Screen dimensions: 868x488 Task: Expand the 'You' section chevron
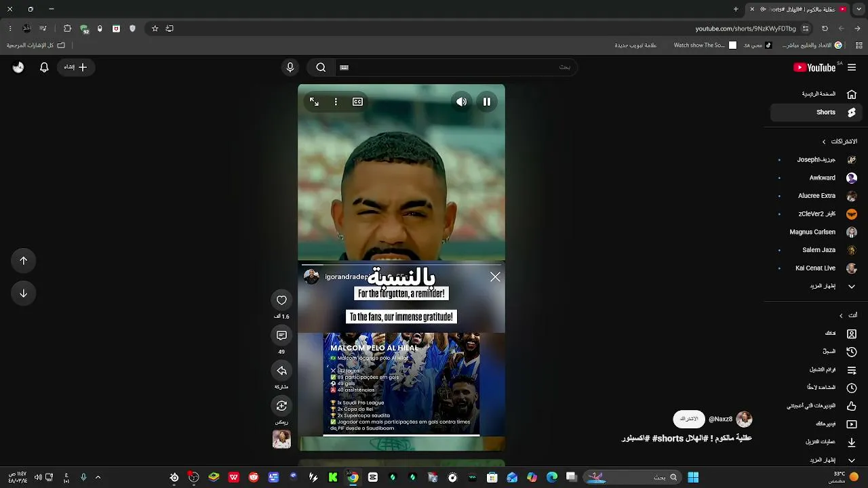click(x=841, y=316)
